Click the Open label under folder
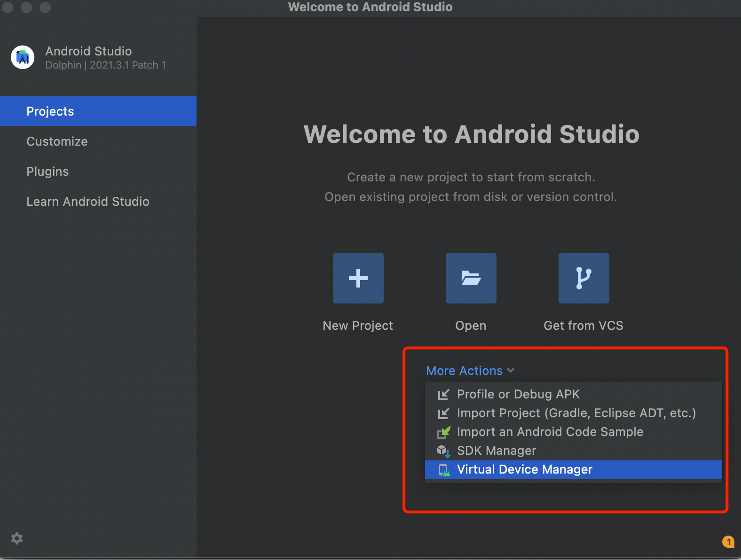 pyautogui.click(x=471, y=326)
